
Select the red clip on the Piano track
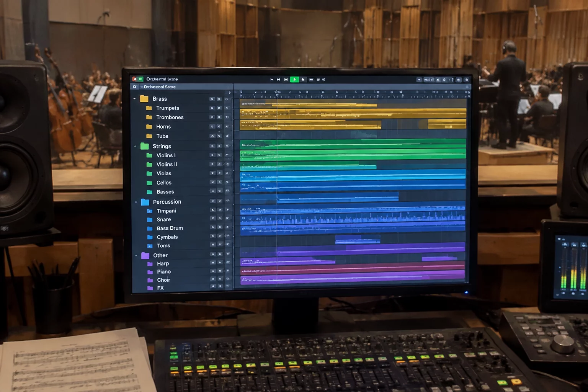click(353, 268)
